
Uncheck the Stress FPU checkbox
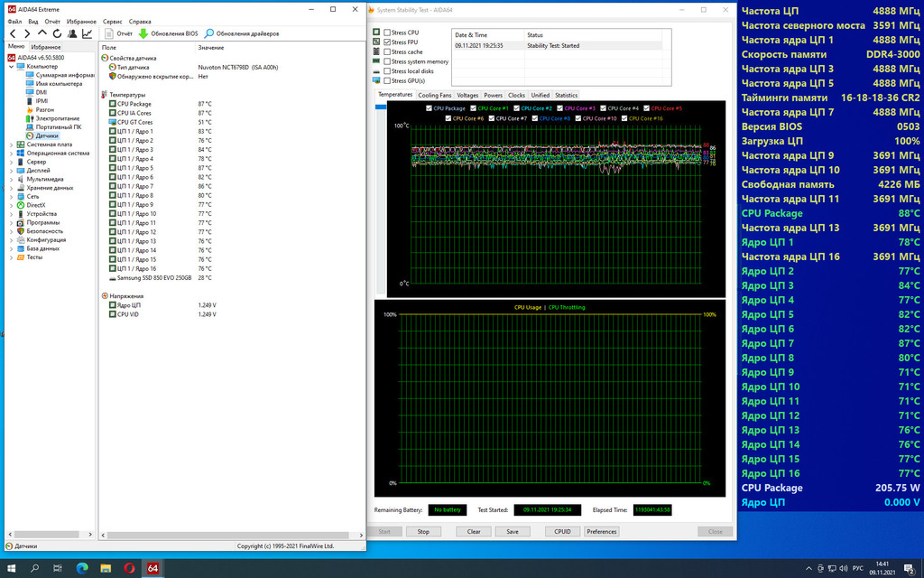click(x=387, y=42)
